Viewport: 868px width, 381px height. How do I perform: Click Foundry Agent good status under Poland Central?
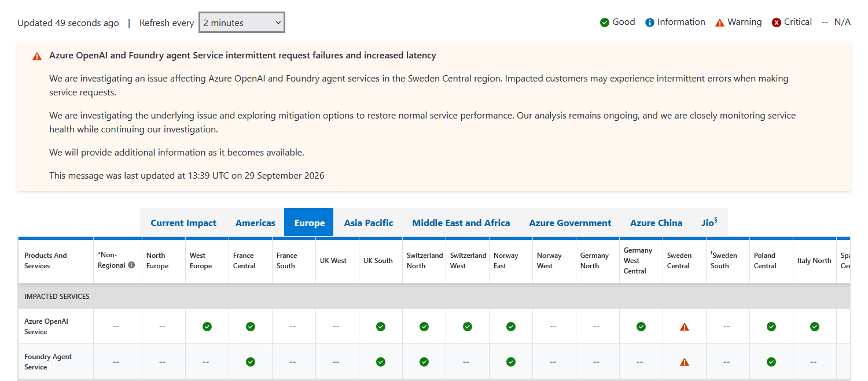[771, 362]
